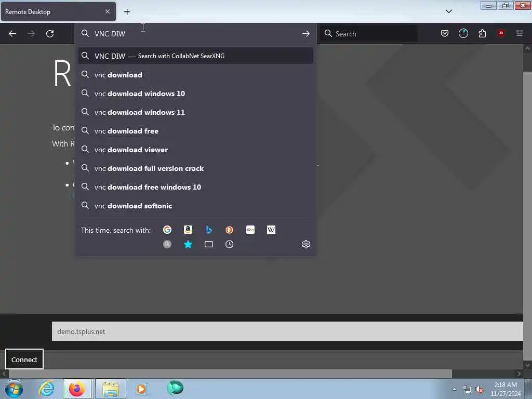Image resolution: width=532 pixels, height=399 pixels.
Task: Search bookmarks using the star icon
Action: click(x=188, y=244)
